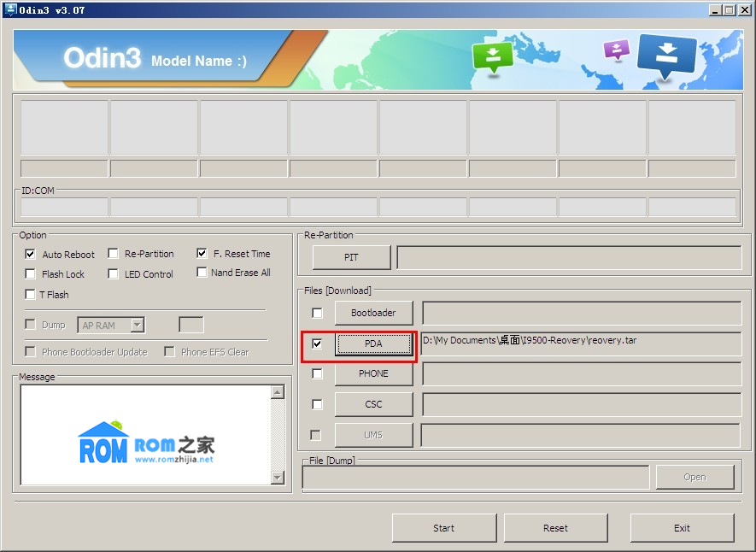Screen dimensions: 756x552
Task: Click the CSC file path field
Action: tap(582, 404)
